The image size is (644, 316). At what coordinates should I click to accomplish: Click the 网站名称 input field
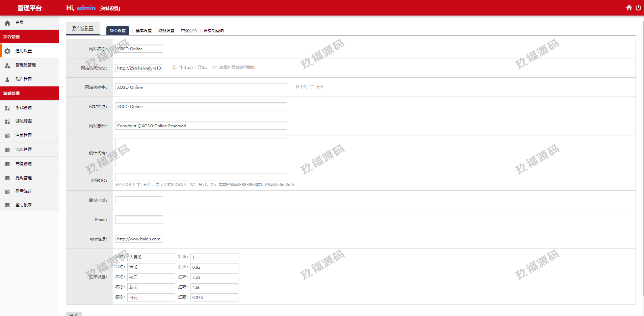[x=139, y=49]
